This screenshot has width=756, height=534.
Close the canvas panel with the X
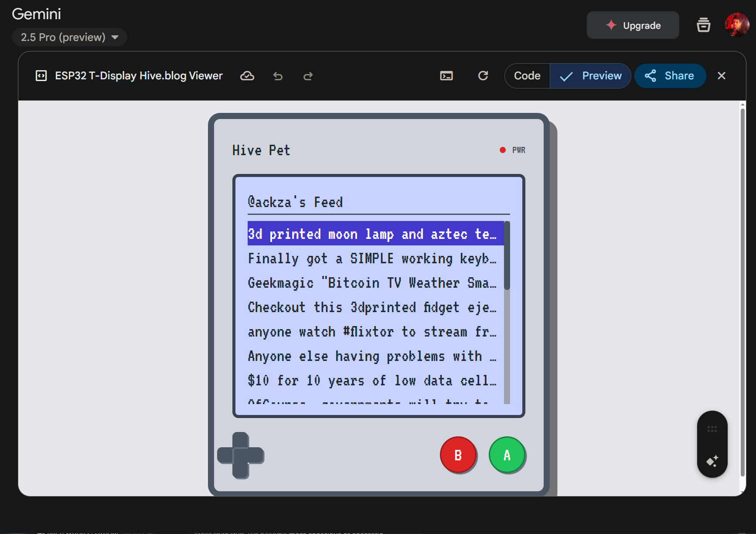tap(722, 76)
